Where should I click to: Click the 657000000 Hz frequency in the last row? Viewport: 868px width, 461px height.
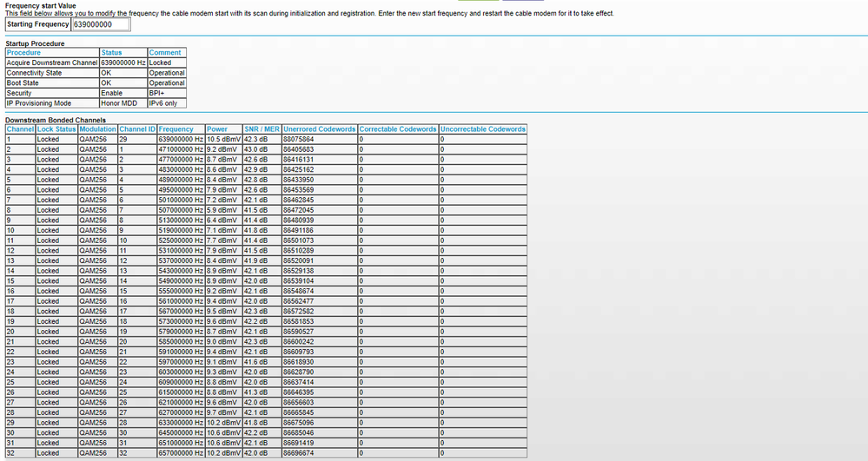181,453
